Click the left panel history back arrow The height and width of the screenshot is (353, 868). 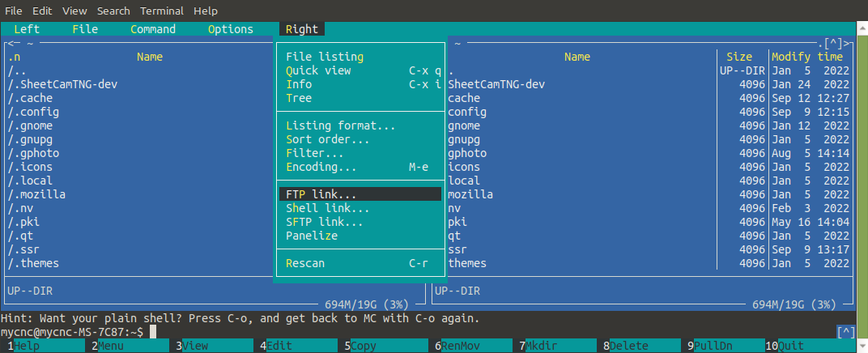11,43
